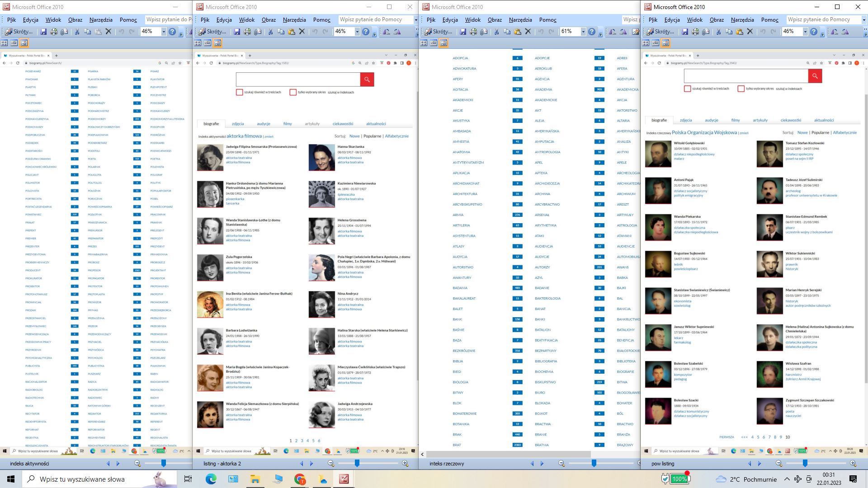Open Help question mark in 'indeks rzeczowy' window
This screenshot has height=488, width=868.
point(592,32)
